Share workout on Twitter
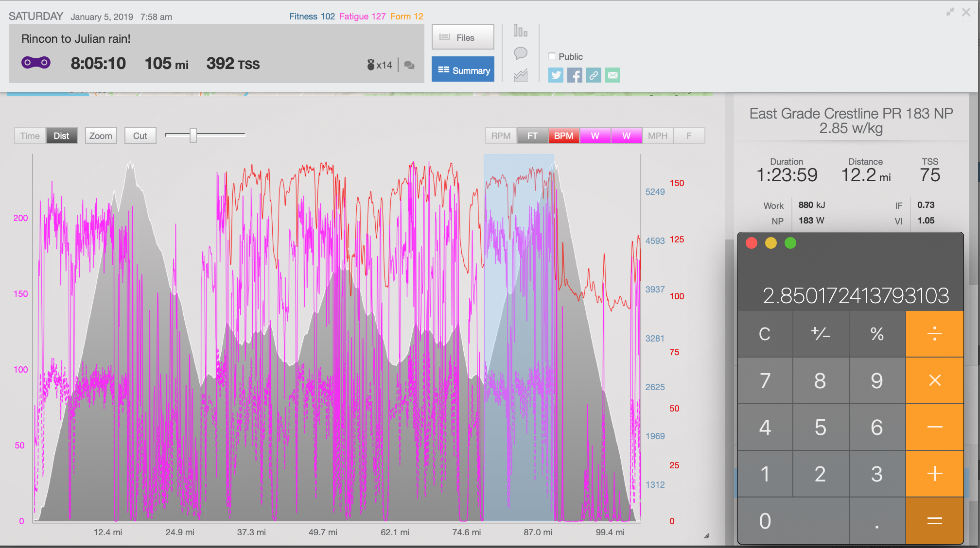980x548 pixels. (x=556, y=75)
